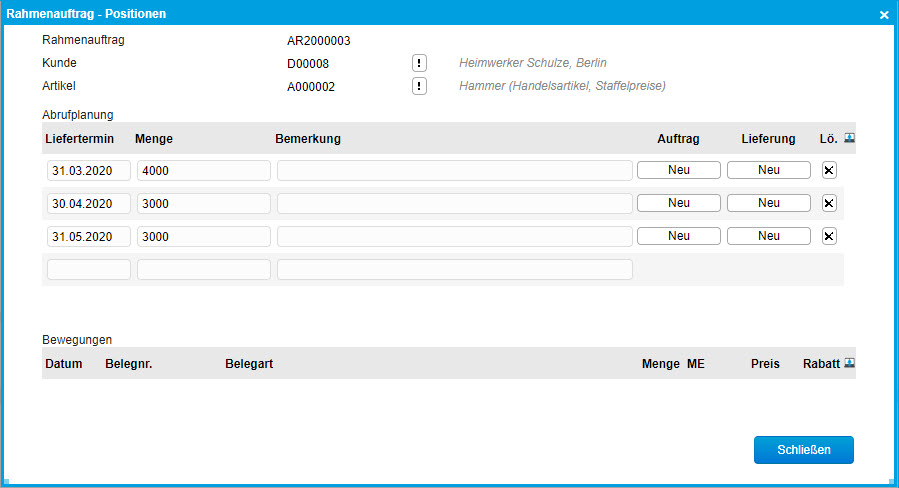The height and width of the screenshot is (488, 899).
Task: Click the Datum column header
Action: tap(64, 364)
